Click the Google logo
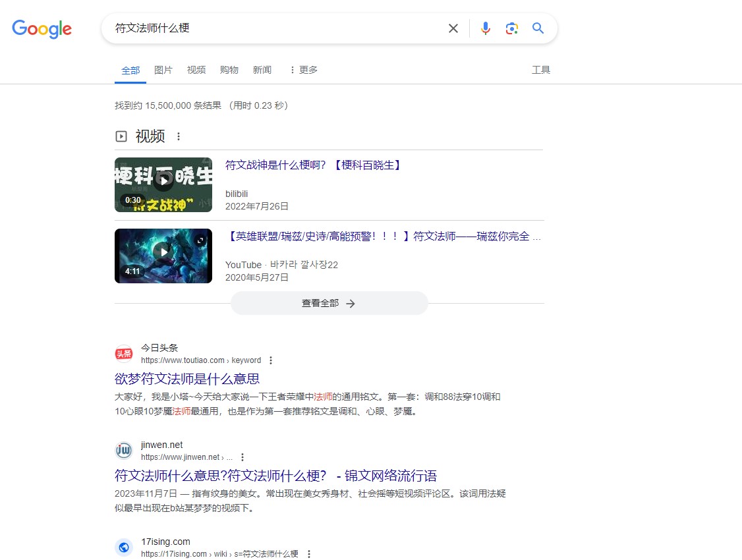Viewport: 742px width, 560px height. [42, 28]
